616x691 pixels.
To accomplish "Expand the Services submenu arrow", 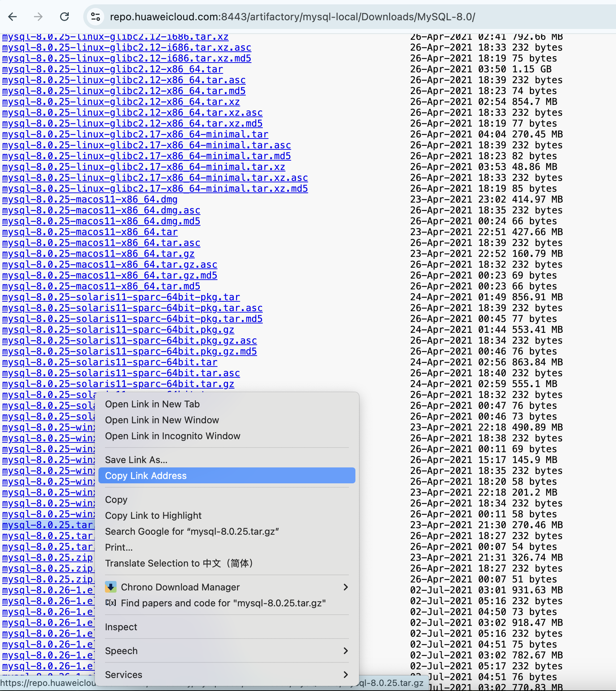I will [345, 674].
